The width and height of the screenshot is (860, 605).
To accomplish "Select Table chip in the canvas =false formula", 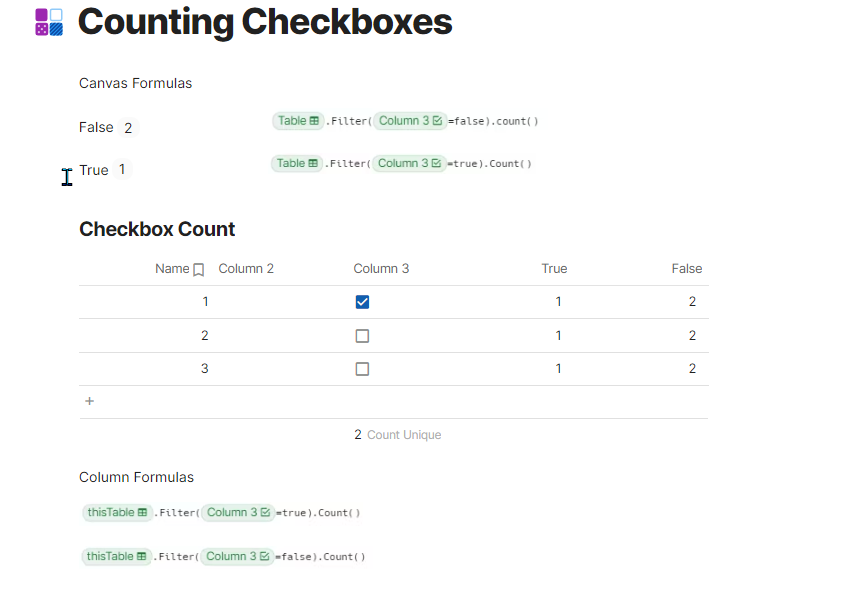I will [x=298, y=121].
